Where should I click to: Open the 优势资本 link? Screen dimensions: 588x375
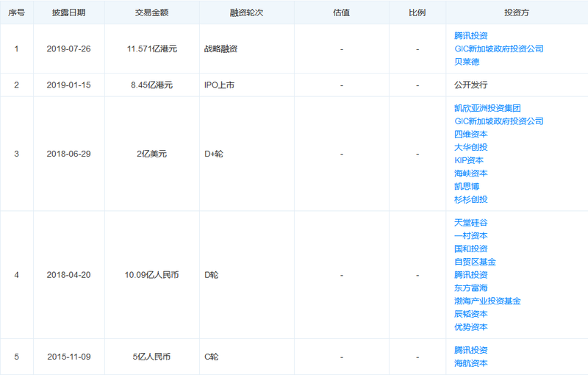470,327
